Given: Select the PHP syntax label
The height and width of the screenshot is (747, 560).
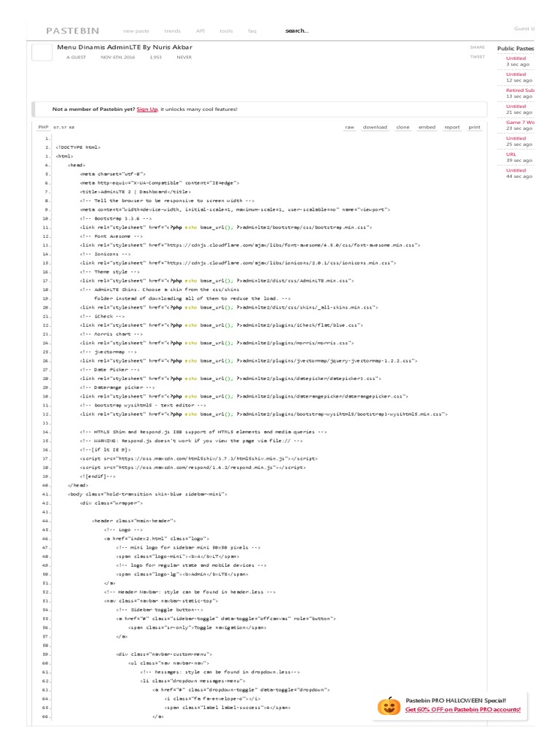Looking at the screenshot, I should [43, 127].
